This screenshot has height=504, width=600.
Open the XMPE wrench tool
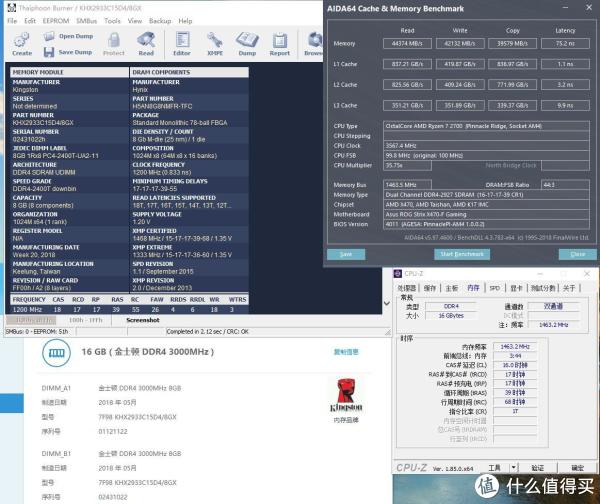tap(215, 40)
